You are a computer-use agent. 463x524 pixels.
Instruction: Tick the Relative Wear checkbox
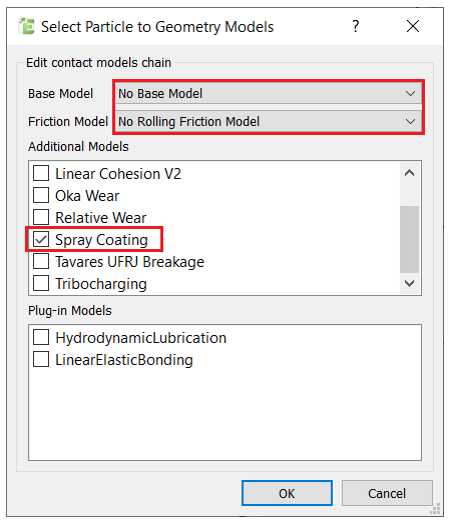tap(41, 218)
